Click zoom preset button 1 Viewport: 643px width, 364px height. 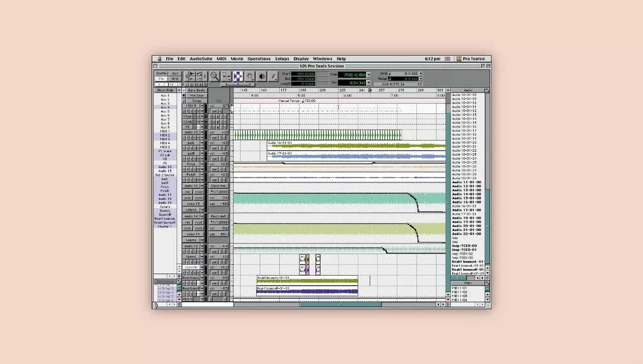(x=187, y=84)
